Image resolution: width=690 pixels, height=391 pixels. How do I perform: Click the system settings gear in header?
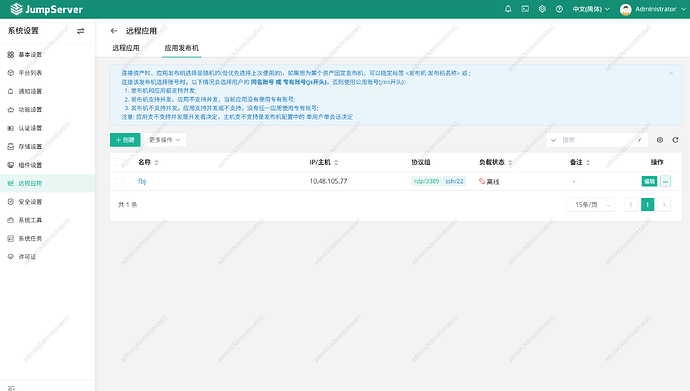click(542, 9)
